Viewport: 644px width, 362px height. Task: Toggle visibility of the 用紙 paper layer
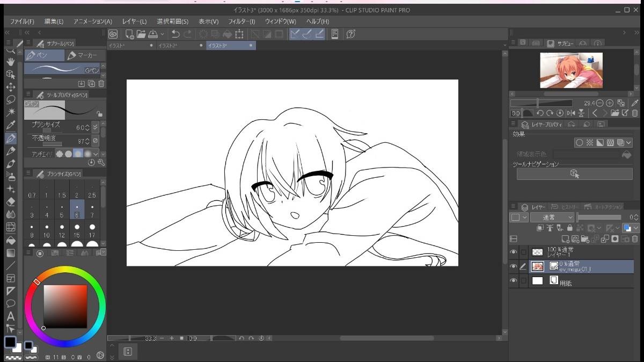pos(514,280)
